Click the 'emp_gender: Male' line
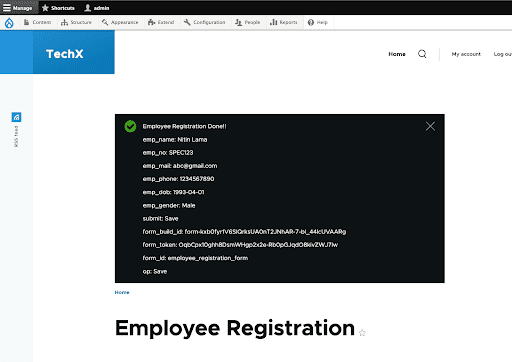 tap(169, 206)
